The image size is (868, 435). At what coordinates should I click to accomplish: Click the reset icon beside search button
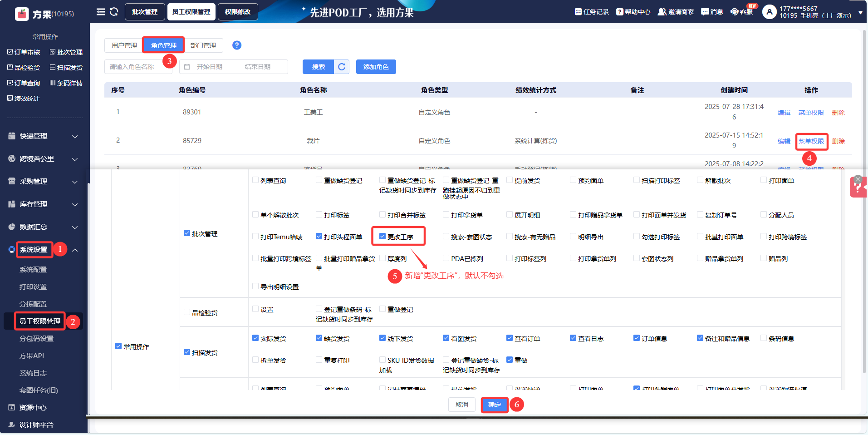(x=342, y=67)
